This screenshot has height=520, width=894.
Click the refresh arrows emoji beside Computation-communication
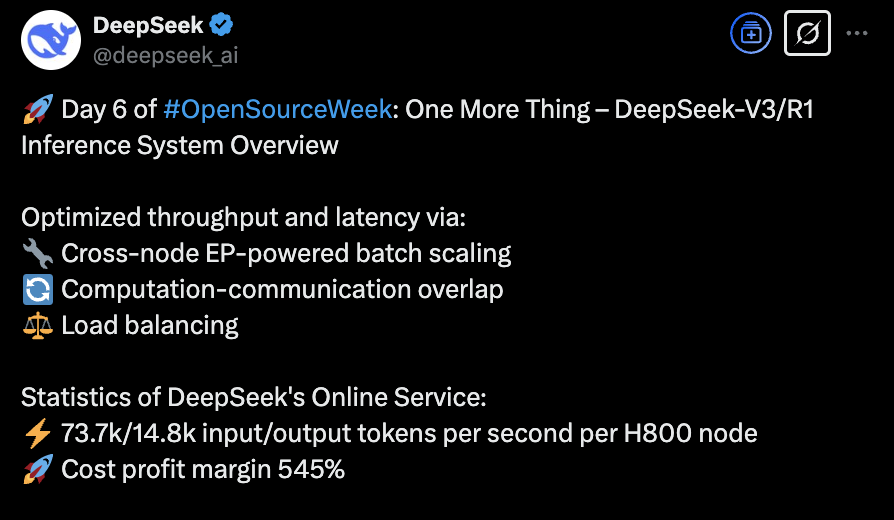[x=37, y=289]
